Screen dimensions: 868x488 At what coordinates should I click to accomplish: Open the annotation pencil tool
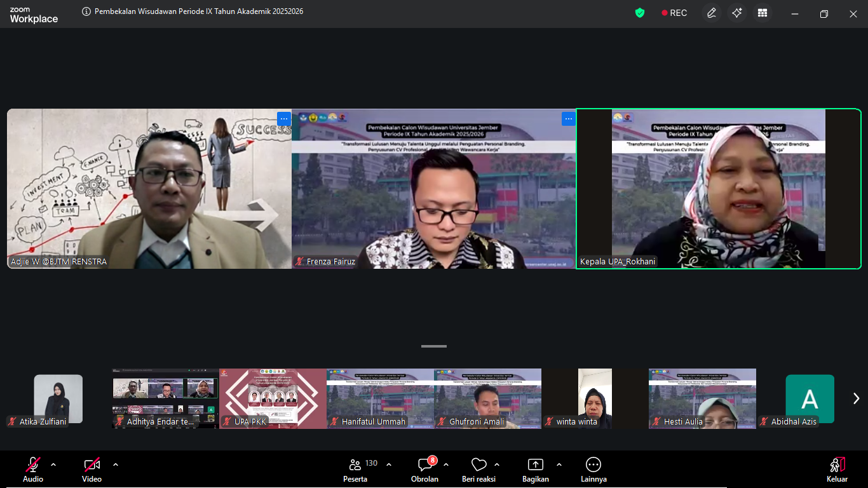pos(712,13)
